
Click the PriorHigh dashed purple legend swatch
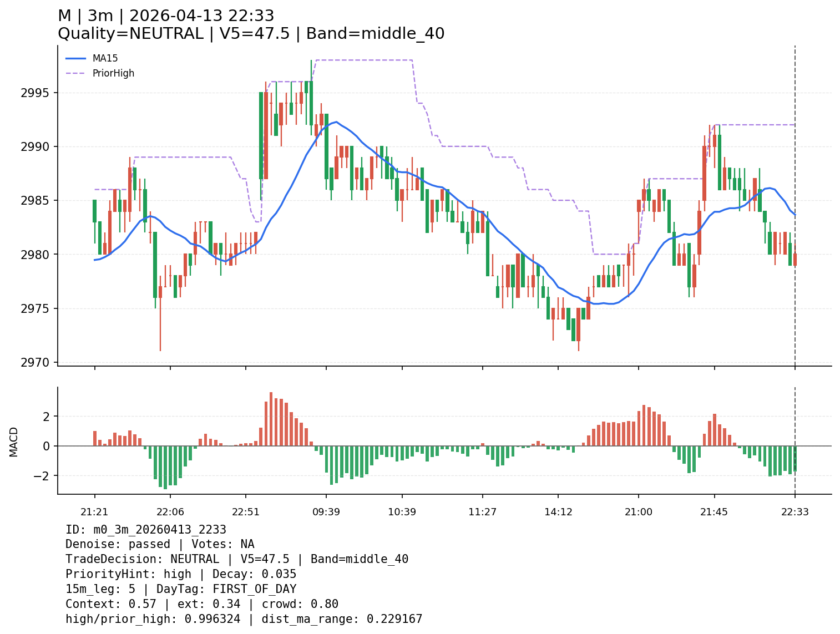76,73
